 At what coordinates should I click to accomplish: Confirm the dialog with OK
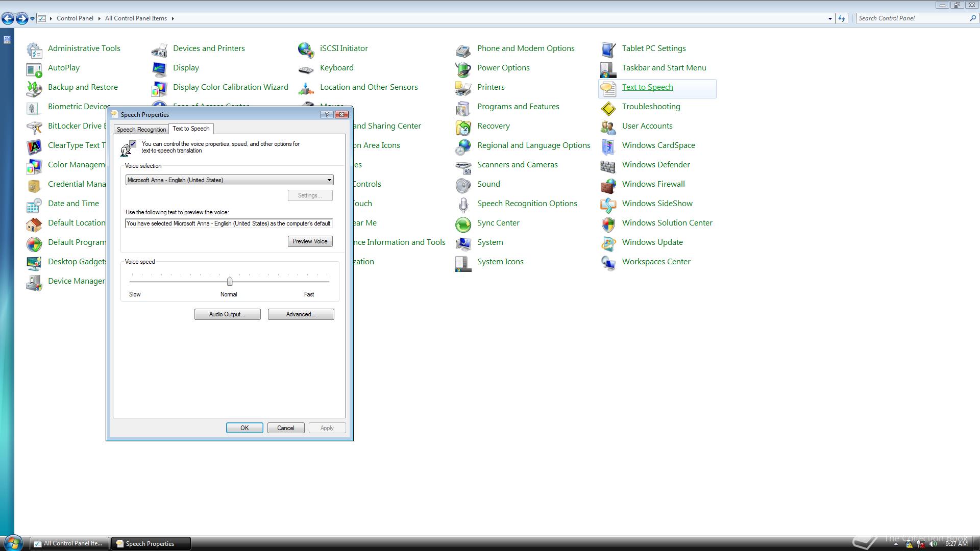(244, 428)
